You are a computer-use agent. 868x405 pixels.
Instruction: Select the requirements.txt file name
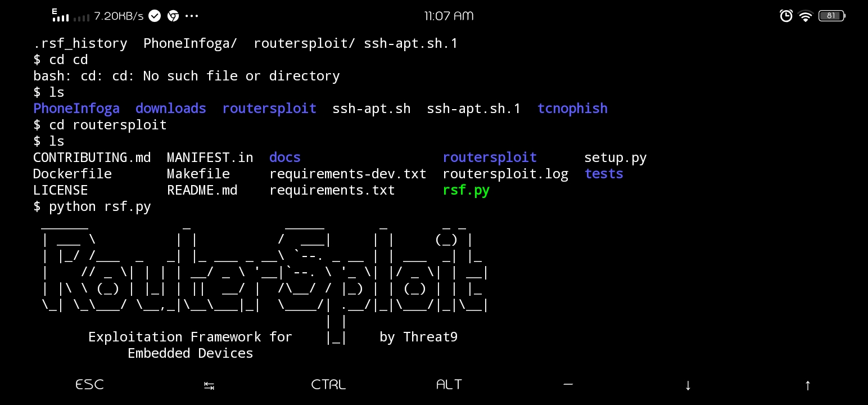(x=332, y=190)
